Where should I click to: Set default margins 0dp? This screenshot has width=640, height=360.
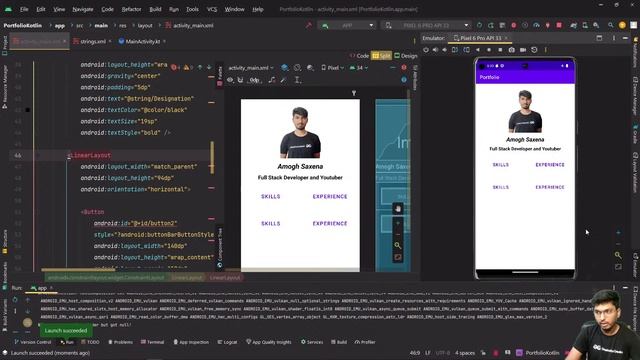[x=255, y=80]
